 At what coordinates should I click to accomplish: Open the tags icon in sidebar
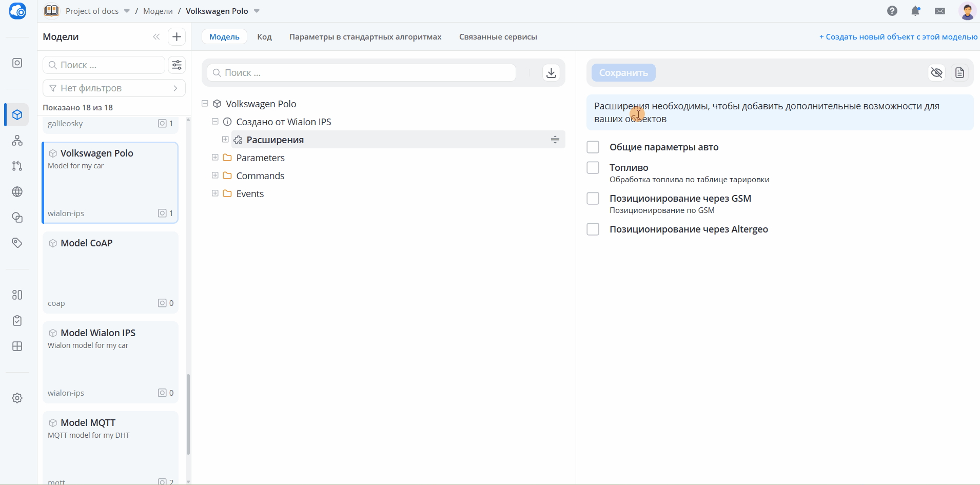click(17, 243)
